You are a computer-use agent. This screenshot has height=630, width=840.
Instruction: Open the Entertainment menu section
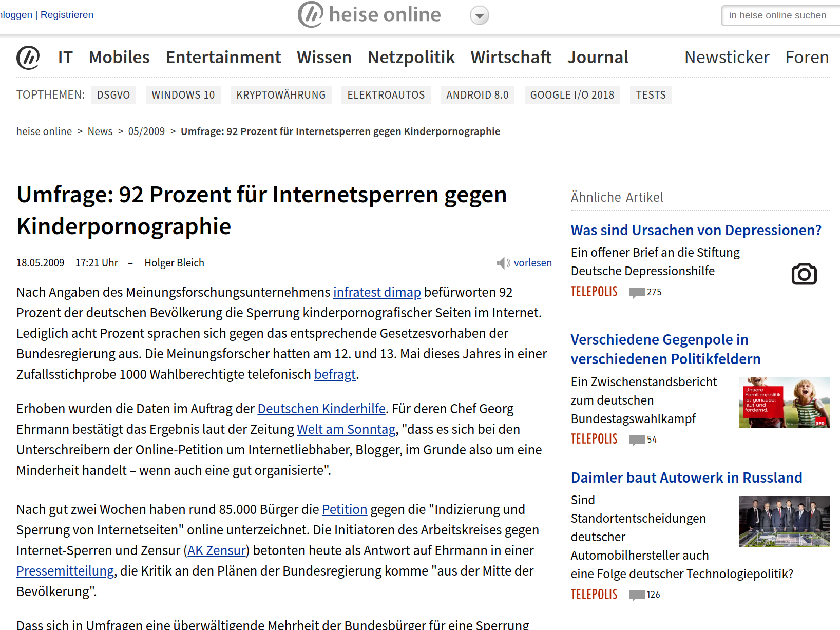tap(223, 58)
